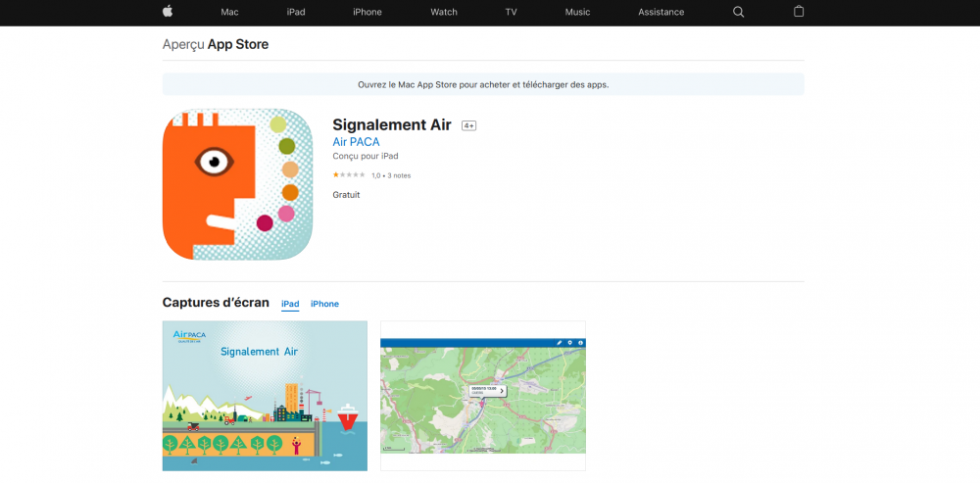Open the Mac menu item
Screen dimensions: 980x483
(x=229, y=12)
